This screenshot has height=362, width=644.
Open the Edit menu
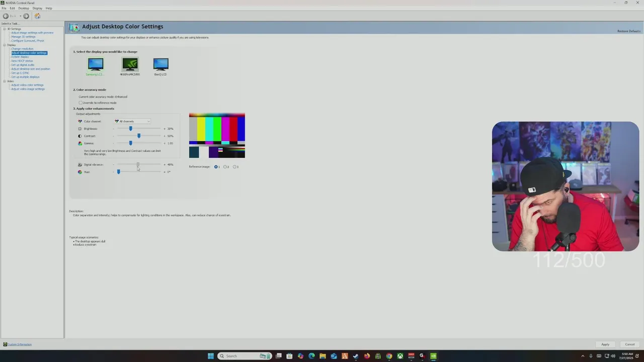[12, 8]
